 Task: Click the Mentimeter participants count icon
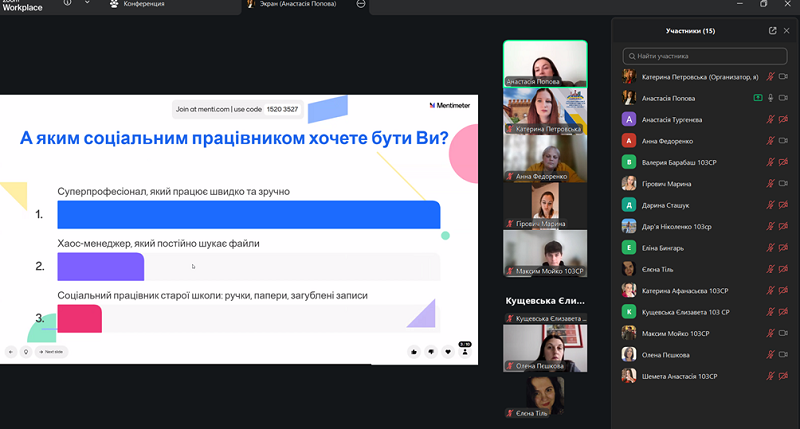(464, 350)
